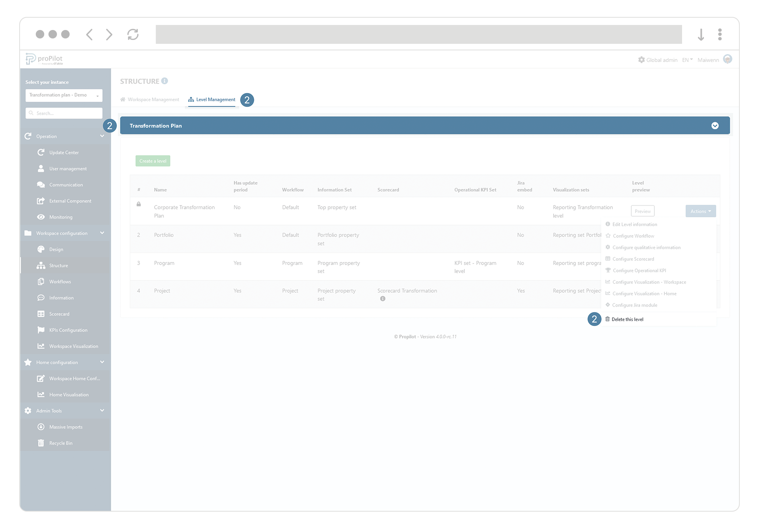Click the sidebar Search field

coord(64,113)
